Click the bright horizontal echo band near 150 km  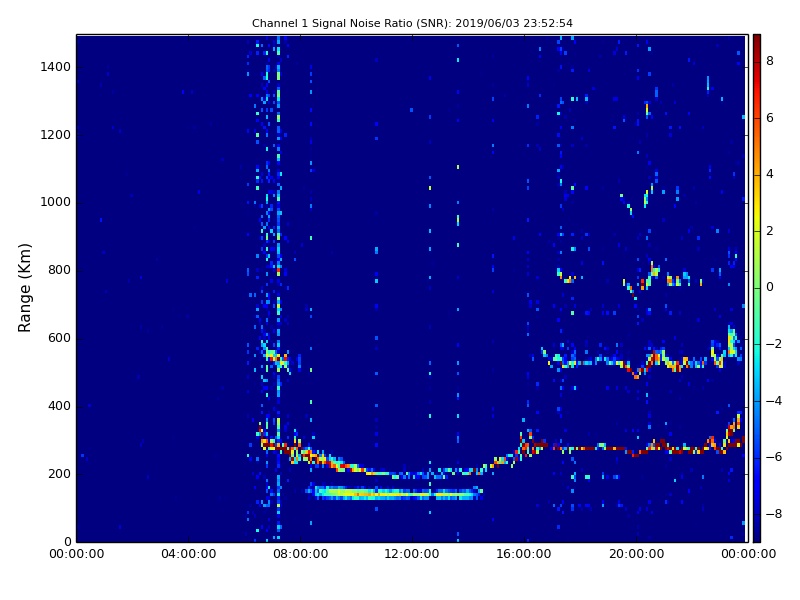[394, 493]
